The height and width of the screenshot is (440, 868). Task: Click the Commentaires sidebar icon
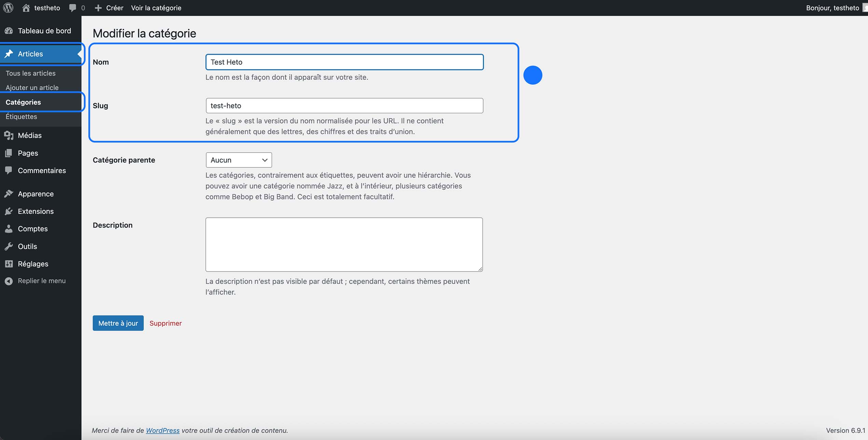[9, 170]
